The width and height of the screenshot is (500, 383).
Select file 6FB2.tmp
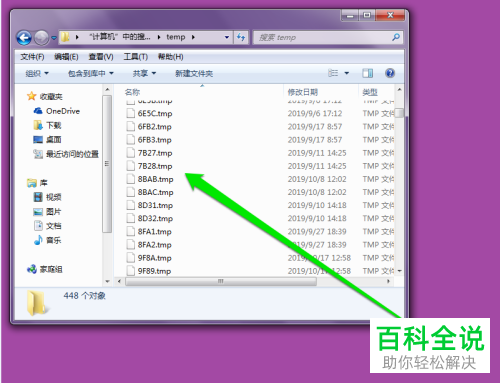point(155,127)
